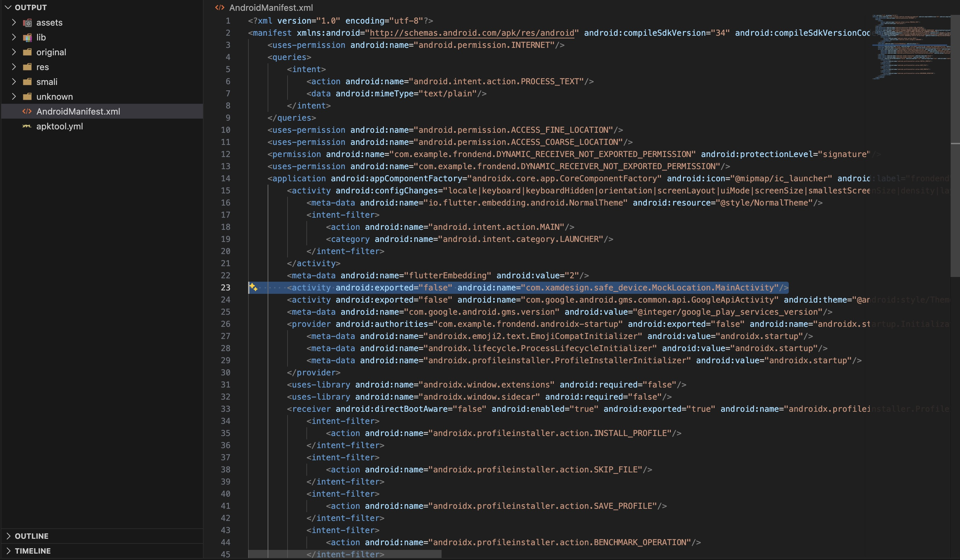Click the category.LAUNCHER string on line 19

(521, 240)
